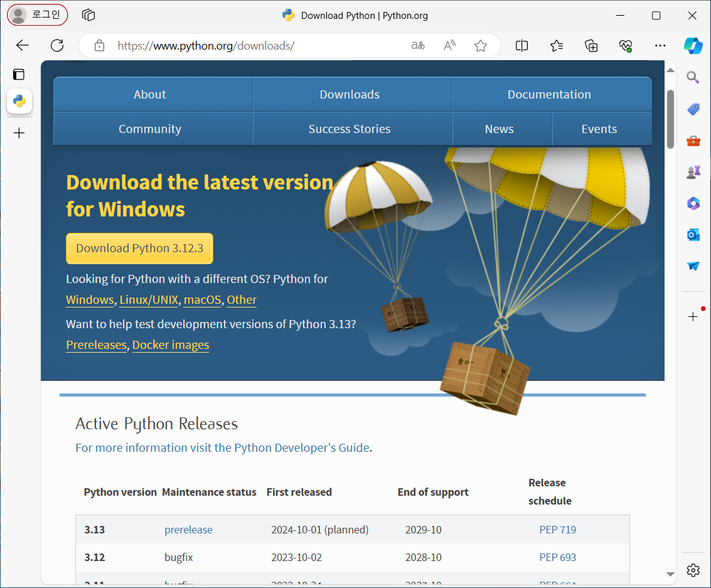Screen dimensions: 711x588
Task: Select the 2028-10 end of support cell
Action: tap(423, 557)
